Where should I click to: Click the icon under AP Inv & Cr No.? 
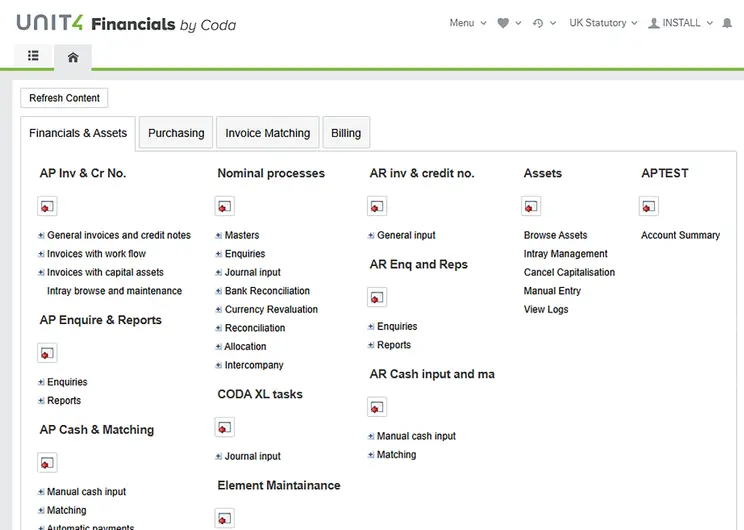pyautogui.click(x=47, y=206)
